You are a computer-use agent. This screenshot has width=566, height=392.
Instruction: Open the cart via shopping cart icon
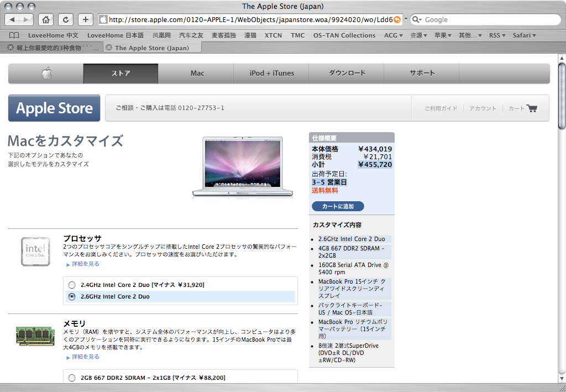(532, 108)
